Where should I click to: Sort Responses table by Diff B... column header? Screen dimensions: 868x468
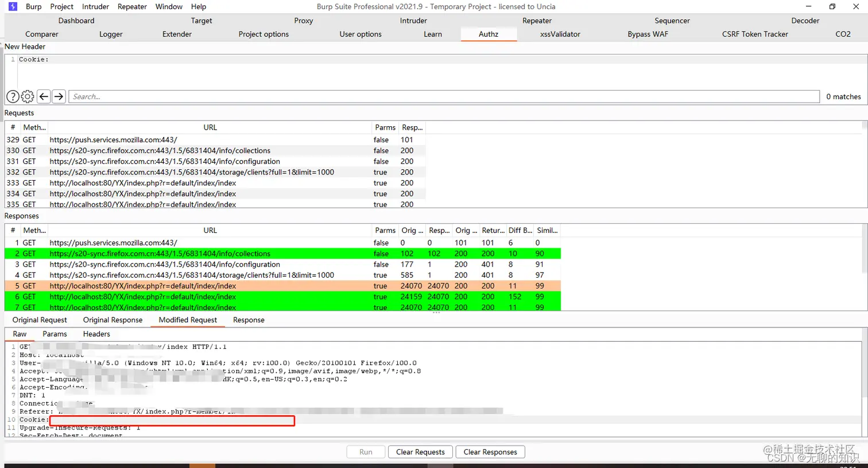point(520,231)
